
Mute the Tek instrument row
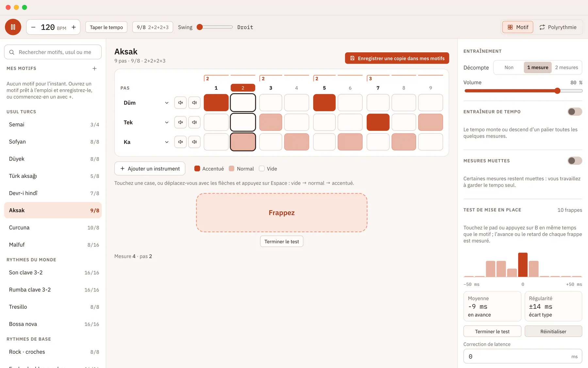(x=180, y=122)
